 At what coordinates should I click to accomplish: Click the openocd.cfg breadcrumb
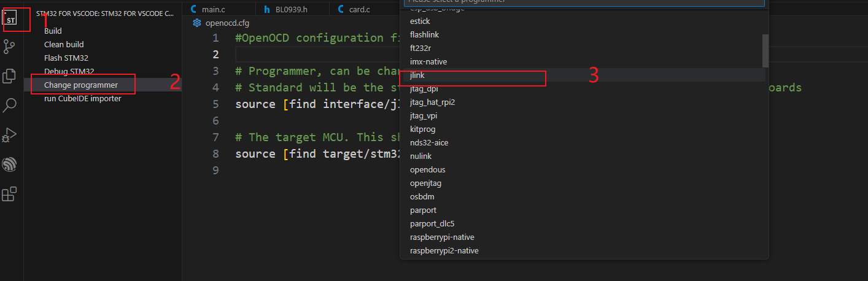click(227, 23)
